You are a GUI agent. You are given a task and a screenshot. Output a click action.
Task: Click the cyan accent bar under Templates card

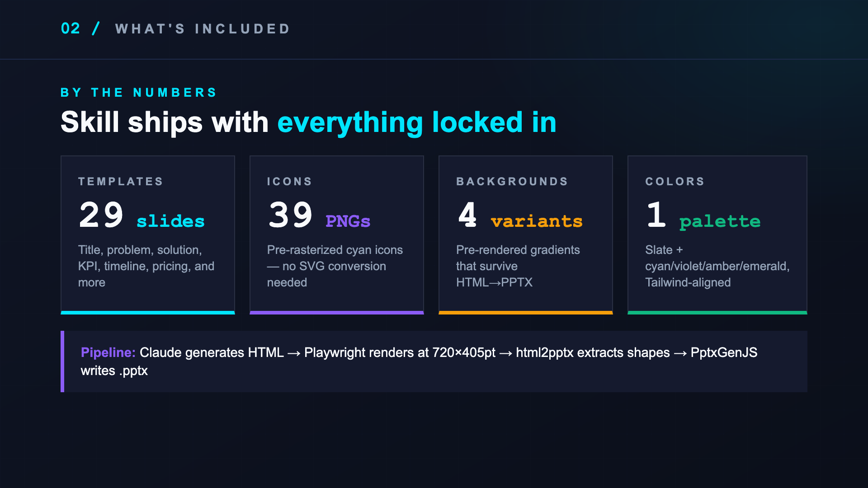[x=148, y=313]
